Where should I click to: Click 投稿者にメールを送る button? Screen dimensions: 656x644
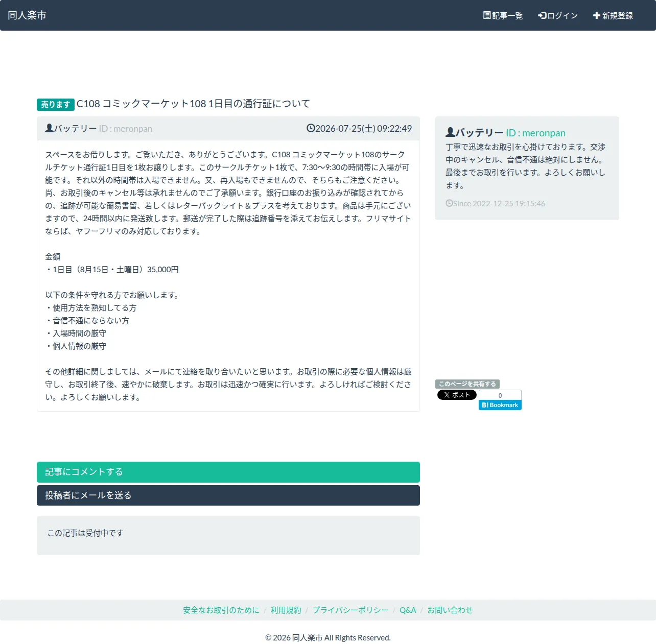(x=228, y=495)
